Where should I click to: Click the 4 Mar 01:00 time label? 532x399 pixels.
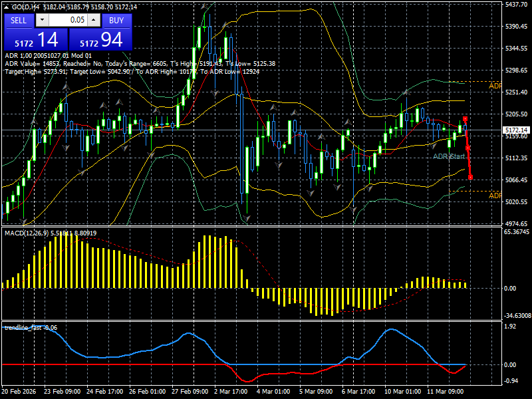(273, 392)
